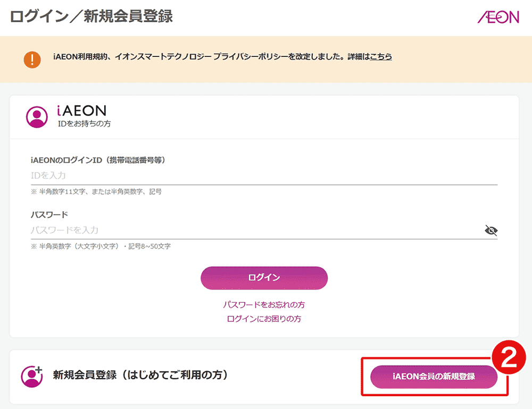
Task: Click the iAEON brand logo text
Action: pyautogui.click(x=82, y=111)
